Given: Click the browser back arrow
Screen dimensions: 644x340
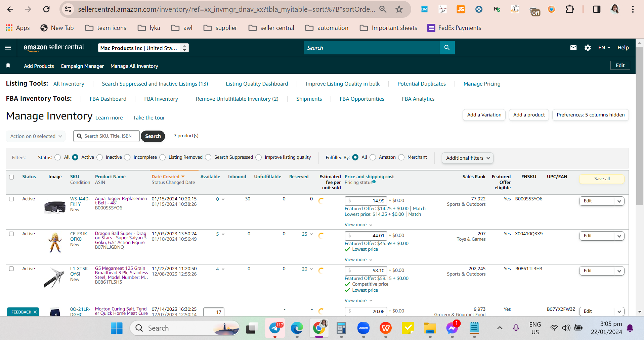Looking at the screenshot, I should [10, 9].
